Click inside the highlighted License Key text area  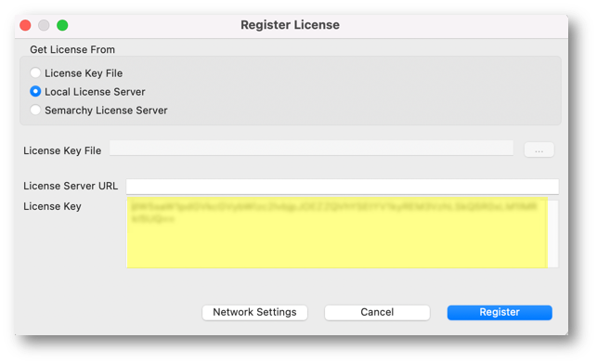[x=337, y=233]
